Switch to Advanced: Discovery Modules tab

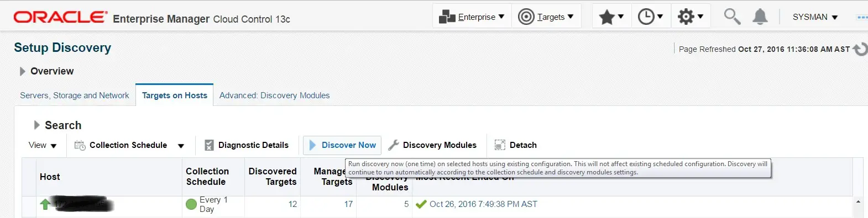coord(274,95)
